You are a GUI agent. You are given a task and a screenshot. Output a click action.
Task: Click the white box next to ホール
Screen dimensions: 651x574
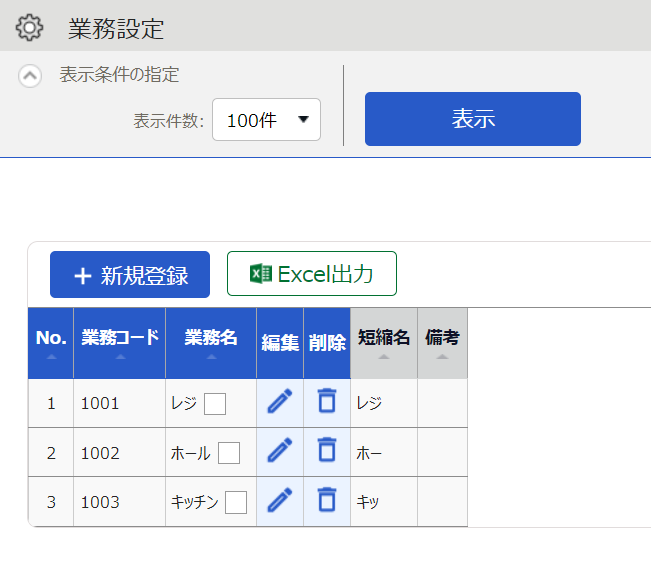pyautogui.click(x=229, y=453)
